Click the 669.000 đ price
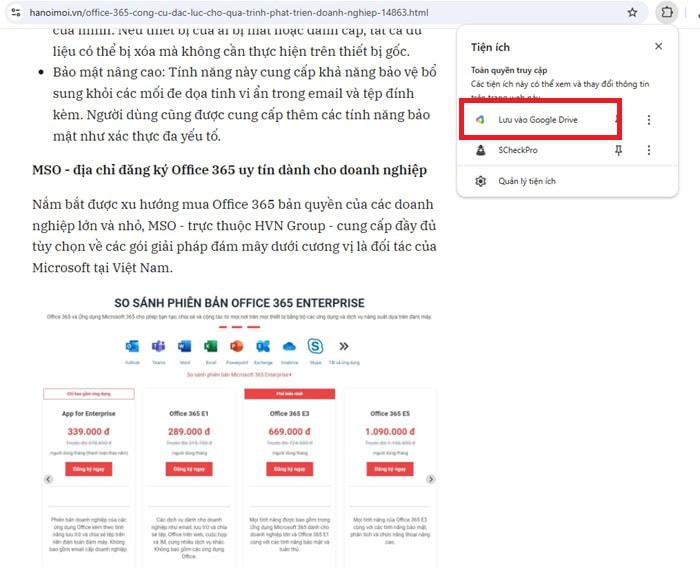Screen dimensions: 700x574 [289, 432]
